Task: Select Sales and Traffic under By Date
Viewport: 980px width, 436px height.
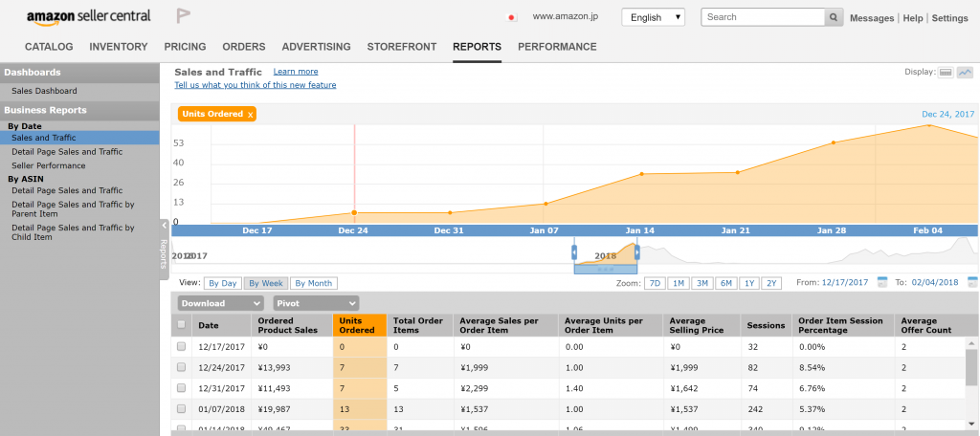Action: [79, 138]
